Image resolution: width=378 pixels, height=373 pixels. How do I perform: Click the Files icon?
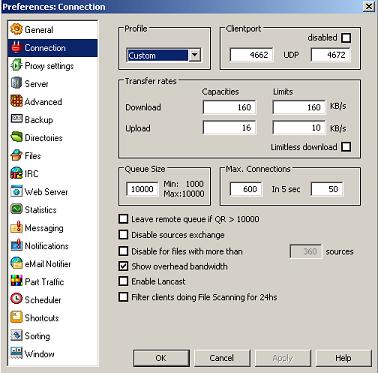[16, 155]
